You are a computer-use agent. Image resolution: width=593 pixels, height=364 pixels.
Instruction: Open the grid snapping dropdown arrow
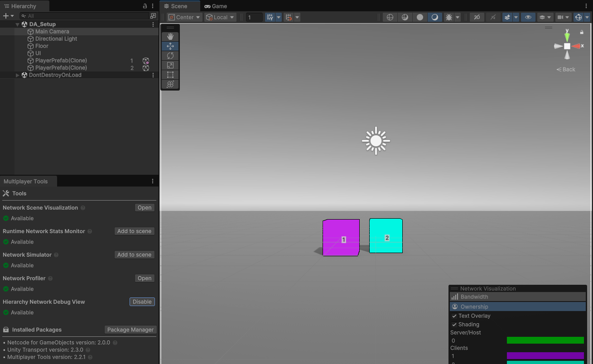(279, 17)
